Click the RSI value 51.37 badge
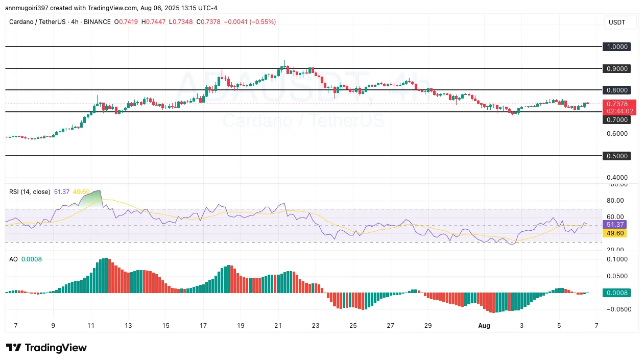This screenshot has height=363, width=644. tap(614, 225)
